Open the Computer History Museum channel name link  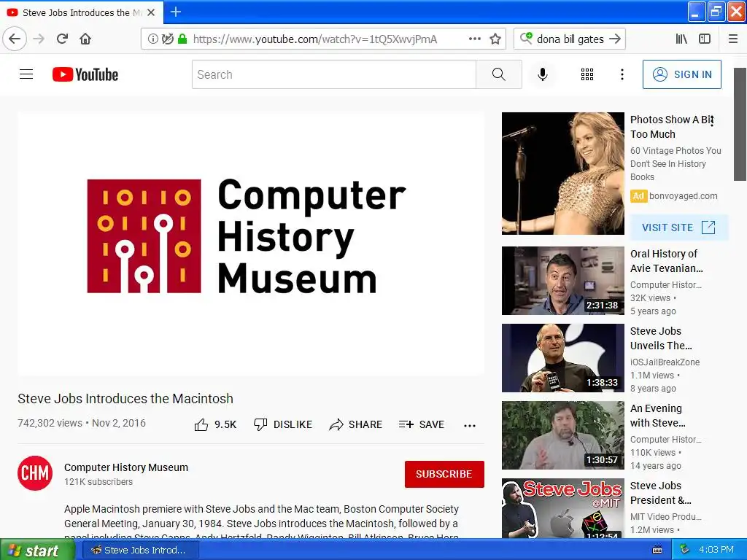click(126, 467)
